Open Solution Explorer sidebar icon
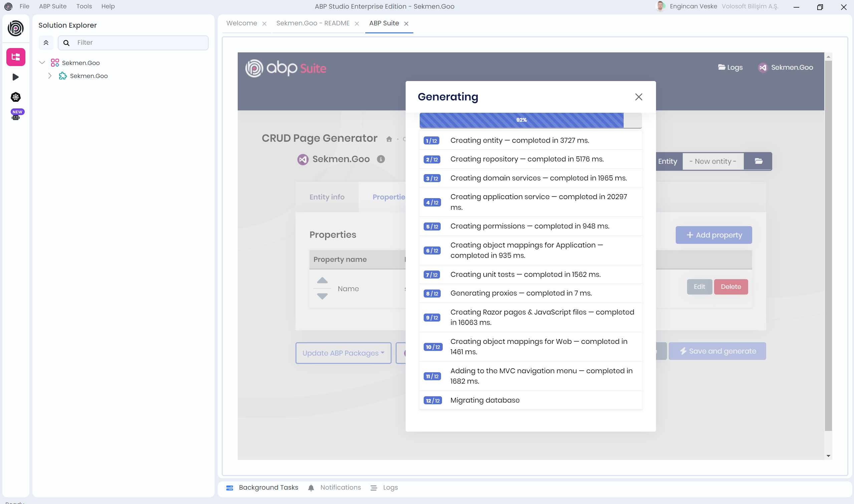 click(x=16, y=57)
